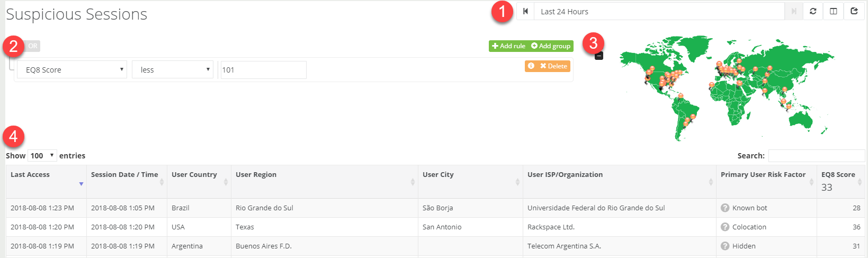868x258 pixels.
Task: Sort table by User ISP/Organization column
Action: tap(620, 182)
